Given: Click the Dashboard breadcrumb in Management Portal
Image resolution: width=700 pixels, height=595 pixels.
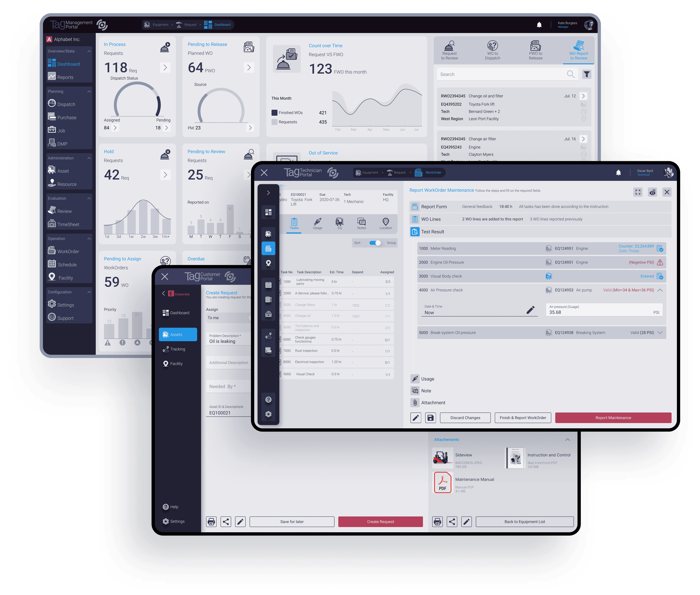Looking at the screenshot, I should click(217, 25).
